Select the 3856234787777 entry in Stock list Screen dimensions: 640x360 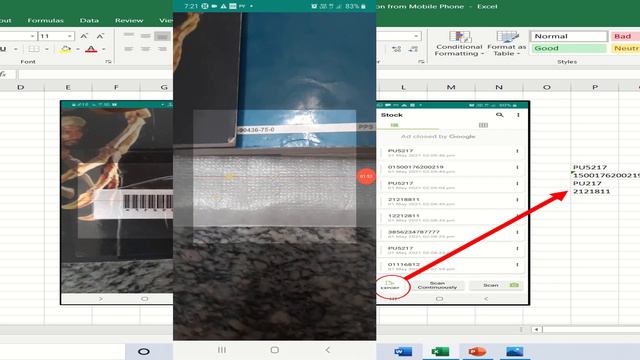click(x=451, y=233)
